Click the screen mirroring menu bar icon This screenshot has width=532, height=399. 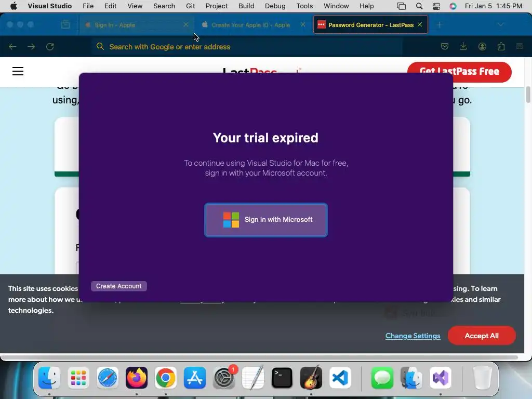[x=402, y=6]
